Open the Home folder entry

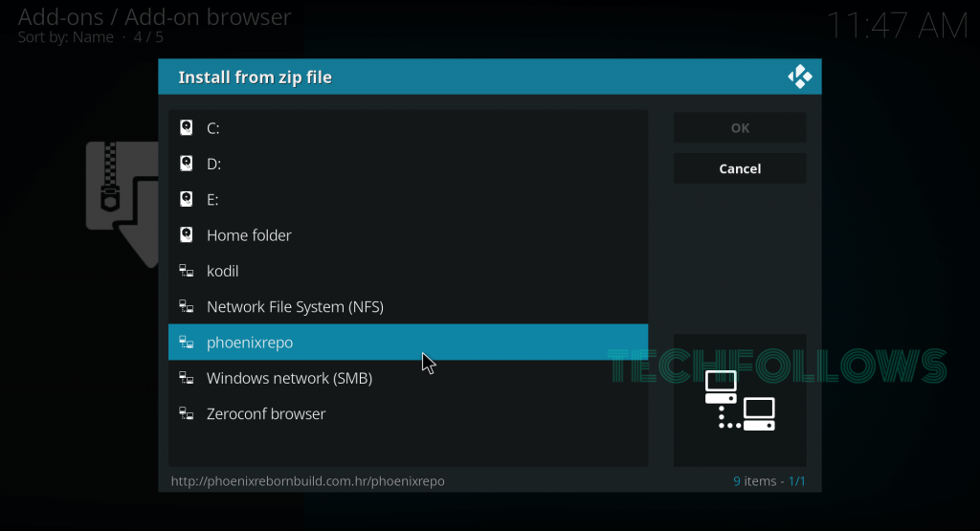408,235
